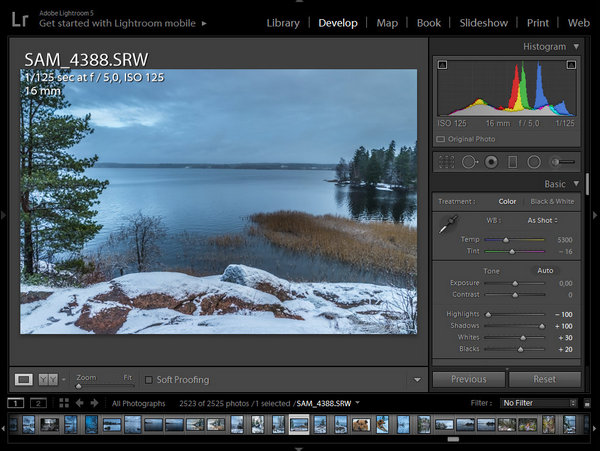
Task: Toggle shadow clipping indicator in histogram
Action: (x=442, y=65)
